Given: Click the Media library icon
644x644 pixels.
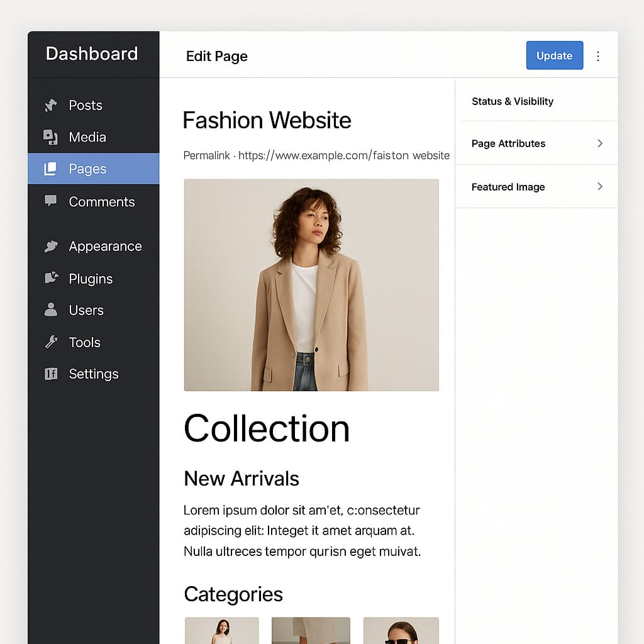Looking at the screenshot, I should [51, 136].
